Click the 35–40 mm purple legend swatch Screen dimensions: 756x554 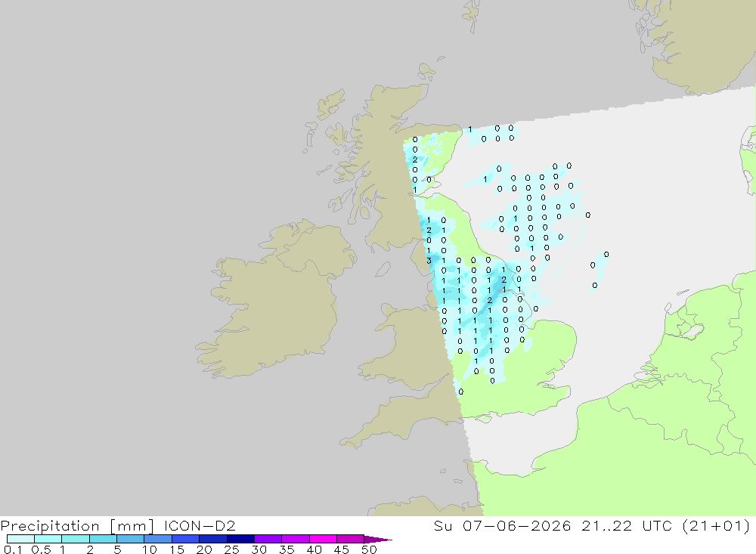click(295, 539)
